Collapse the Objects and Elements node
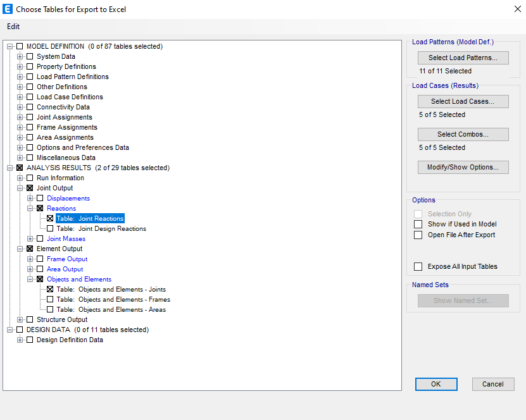 pyautogui.click(x=30, y=279)
